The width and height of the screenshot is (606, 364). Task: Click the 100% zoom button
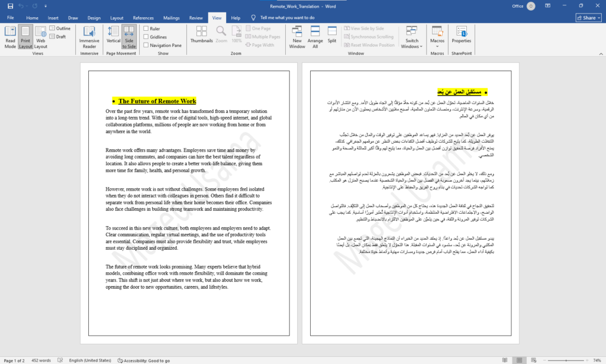click(x=237, y=34)
